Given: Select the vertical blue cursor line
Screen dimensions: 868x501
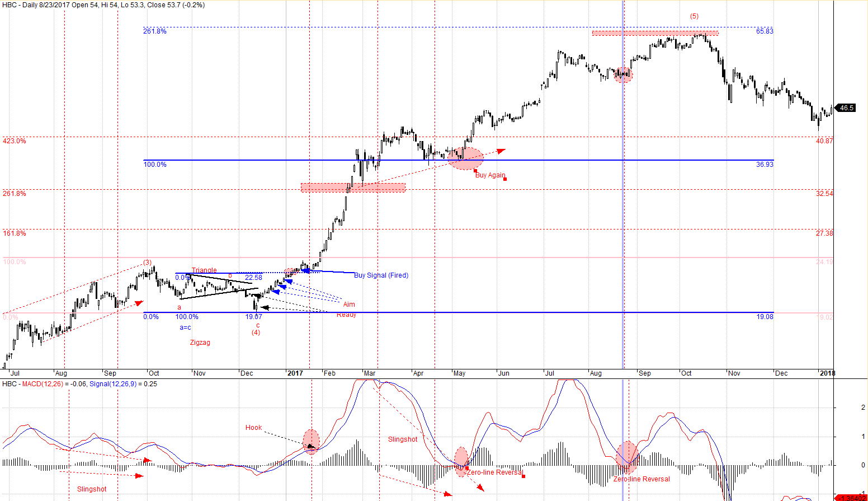Looking at the screenshot, I should tap(623, 224).
